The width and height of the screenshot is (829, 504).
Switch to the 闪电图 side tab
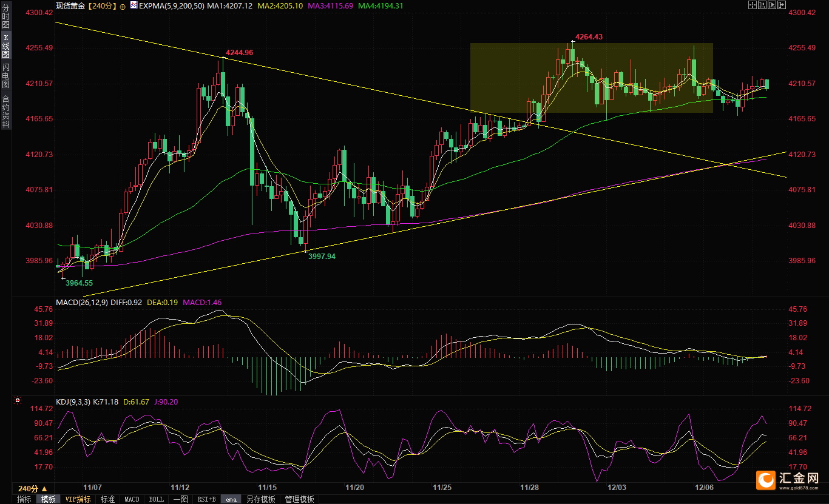(6, 76)
